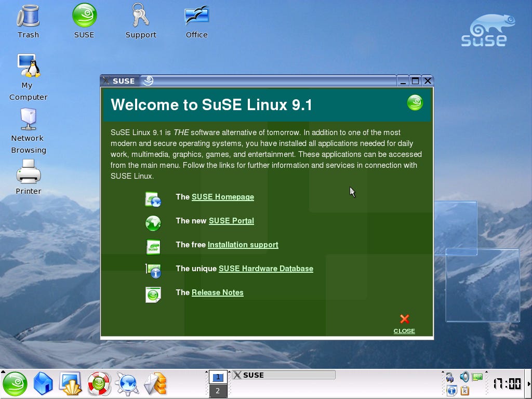532x399 pixels.
Task: Click the Welcome to SuSE Linux 9.1 heading
Action: [x=211, y=104]
